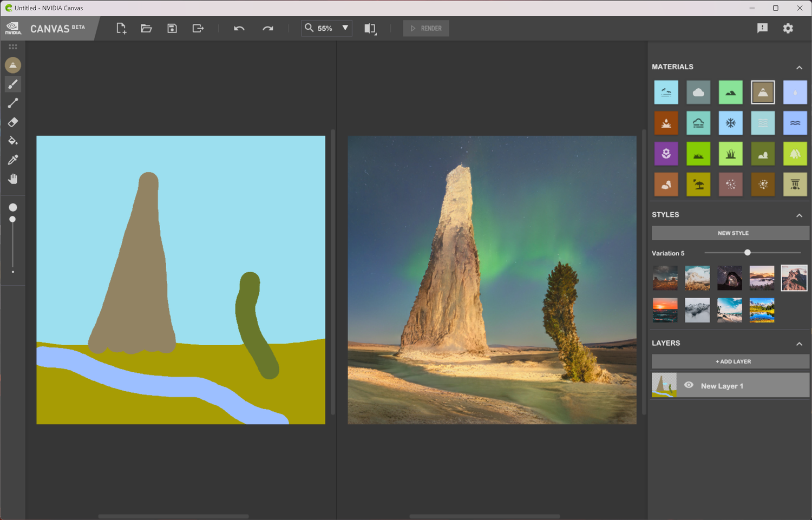Select the Line tool
This screenshot has width=812, height=520.
[13, 103]
